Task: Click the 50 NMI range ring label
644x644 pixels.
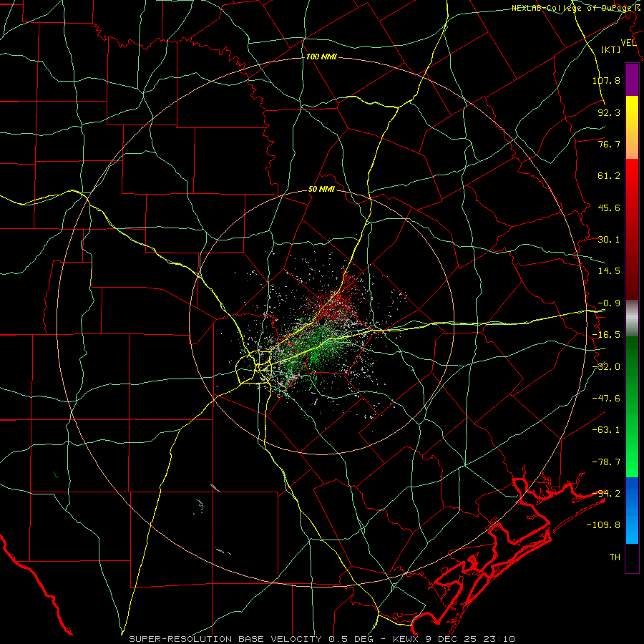Action: [x=321, y=190]
